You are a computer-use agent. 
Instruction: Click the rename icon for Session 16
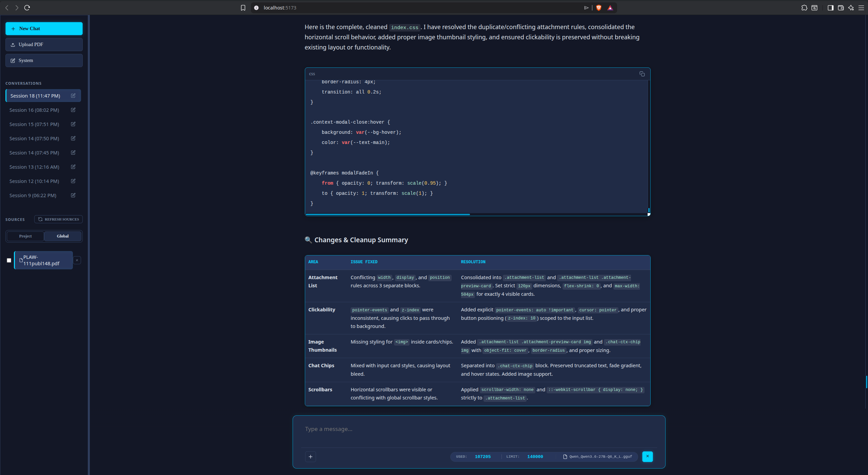(x=73, y=110)
